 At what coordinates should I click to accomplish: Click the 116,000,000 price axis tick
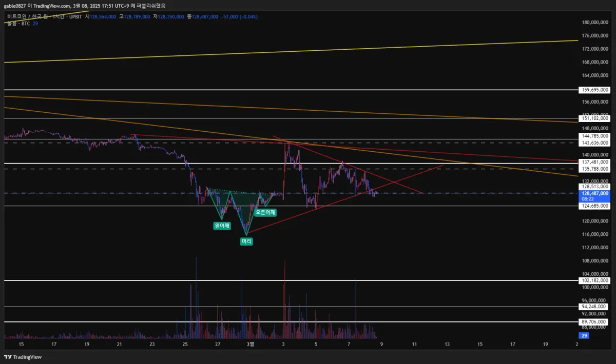click(595, 234)
